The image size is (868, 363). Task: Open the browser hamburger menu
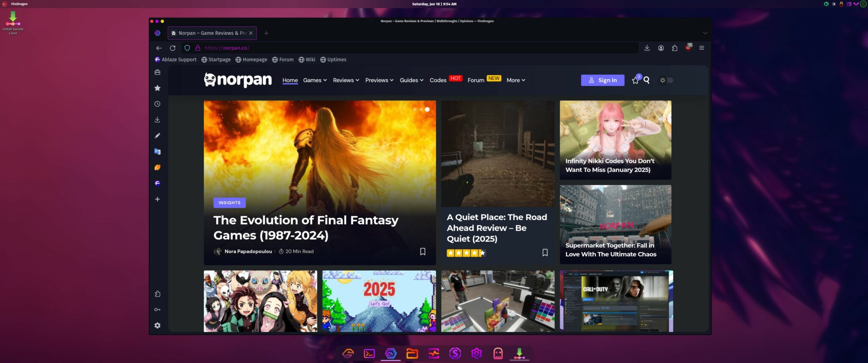point(702,48)
